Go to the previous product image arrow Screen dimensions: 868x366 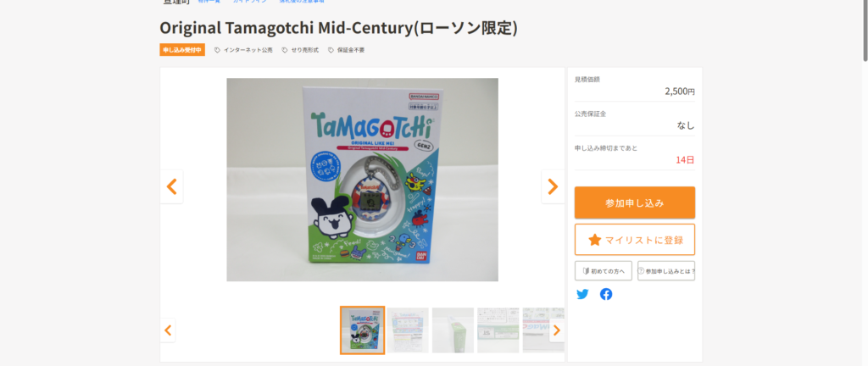(171, 187)
